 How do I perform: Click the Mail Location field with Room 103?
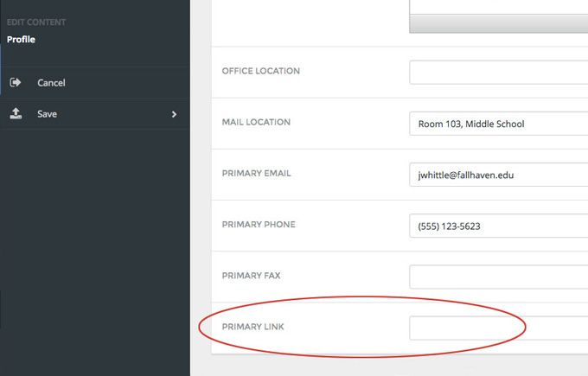(x=498, y=124)
